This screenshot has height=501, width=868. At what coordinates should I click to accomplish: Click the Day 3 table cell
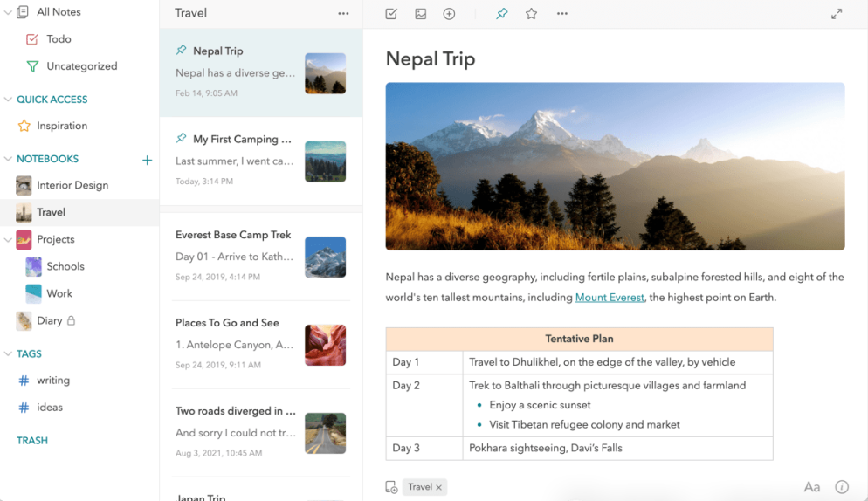click(424, 449)
